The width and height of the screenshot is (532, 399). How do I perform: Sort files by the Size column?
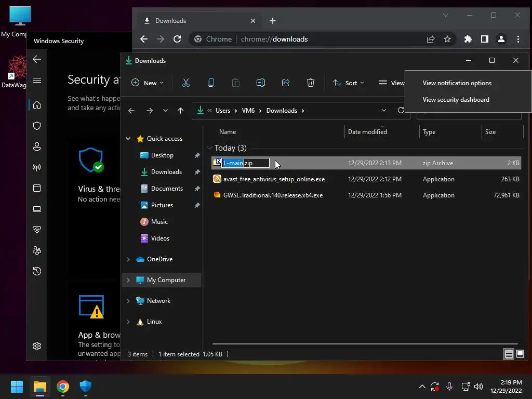(x=490, y=132)
